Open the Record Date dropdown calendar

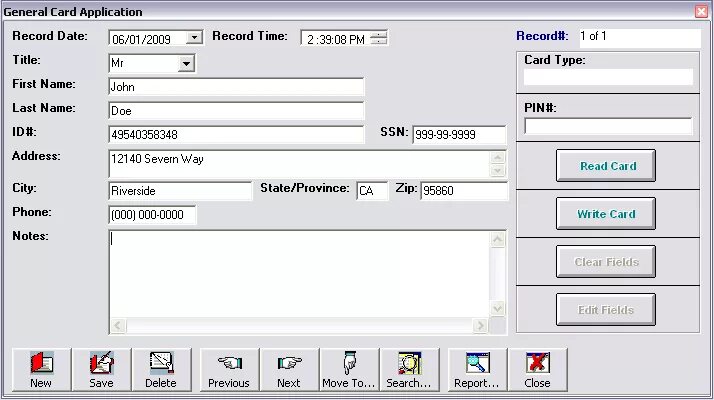(194, 38)
